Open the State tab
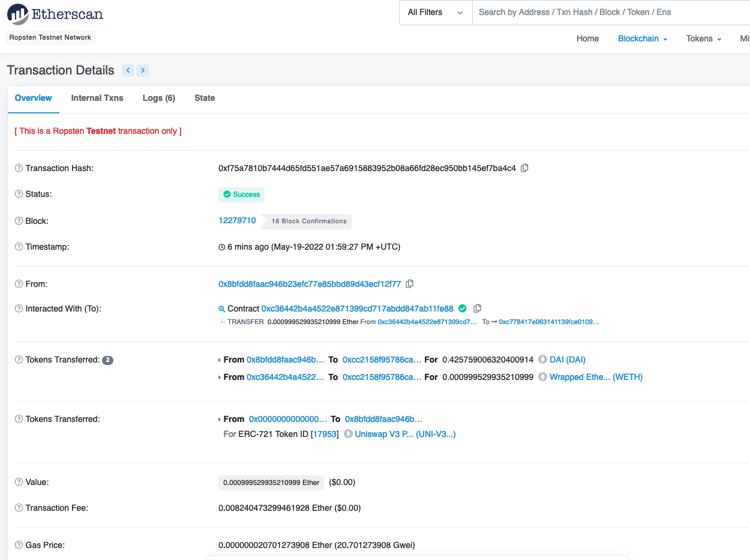This screenshot has height=560, width=750. pos(205,98)
